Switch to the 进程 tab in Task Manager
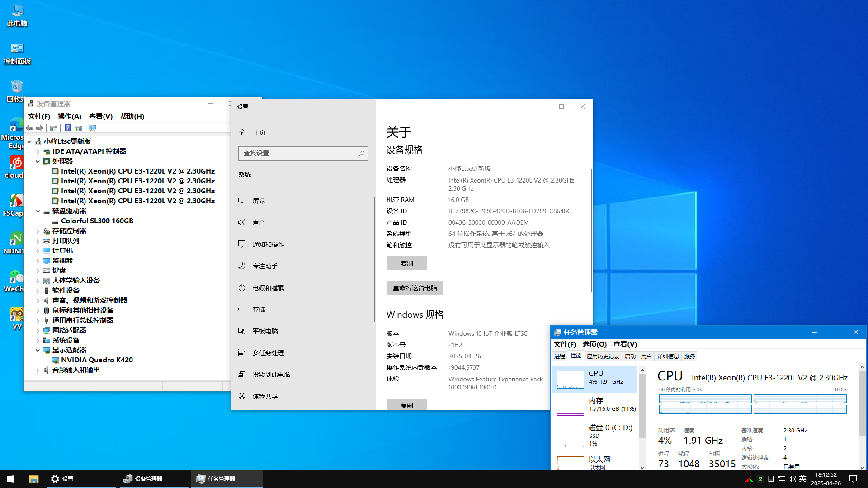Viewport: 868px width, 488px height. click(560, 357)
